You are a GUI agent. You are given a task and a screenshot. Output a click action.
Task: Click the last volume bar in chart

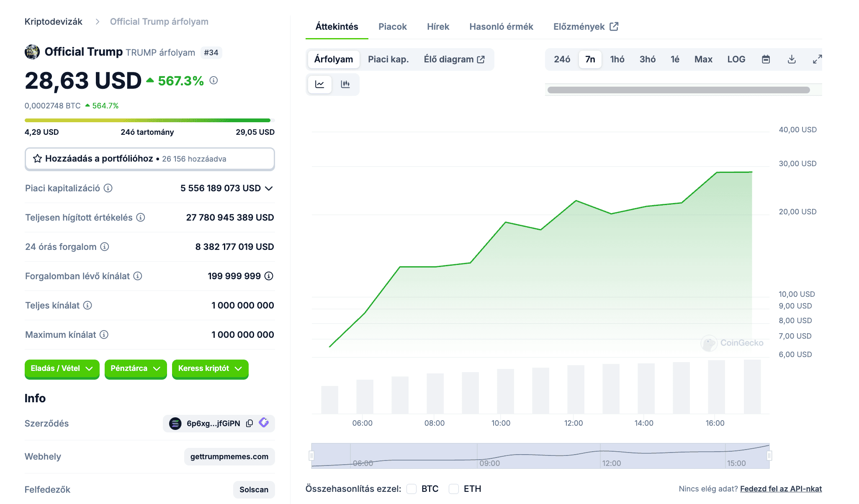tap(752, 387)
